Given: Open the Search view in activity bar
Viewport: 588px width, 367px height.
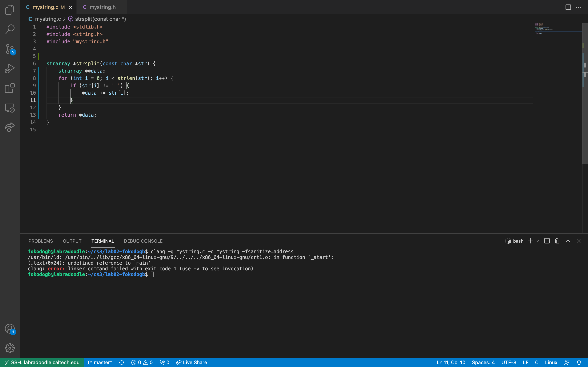Looking at the screenshot, I should [x=10, y=29].
